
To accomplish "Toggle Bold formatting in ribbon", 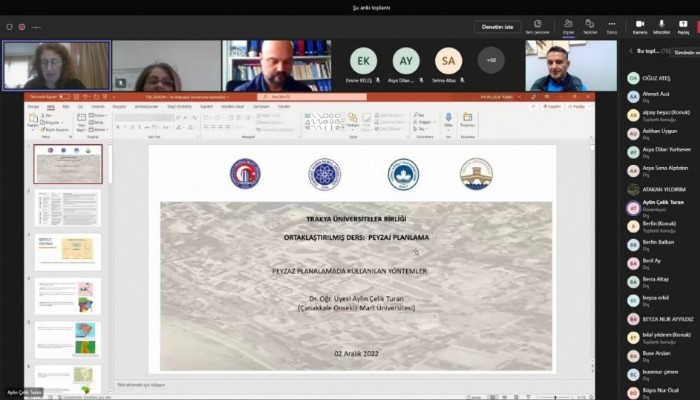I will point(118,127).
